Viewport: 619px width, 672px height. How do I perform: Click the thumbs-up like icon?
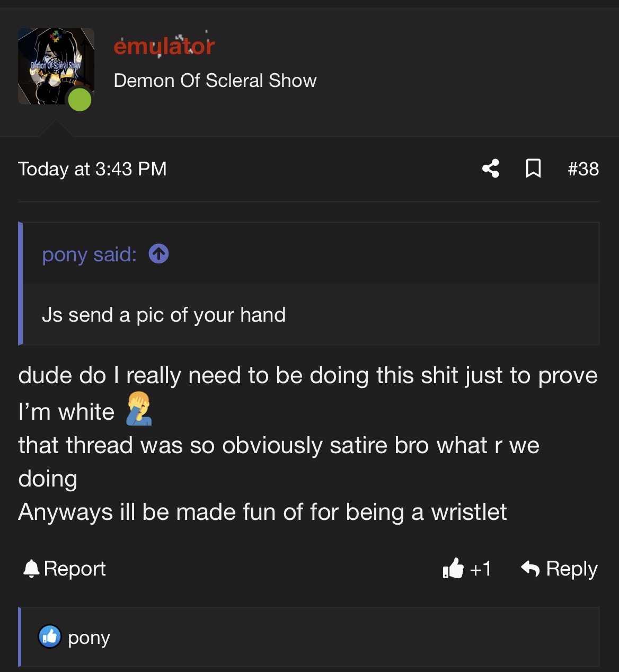453,569
